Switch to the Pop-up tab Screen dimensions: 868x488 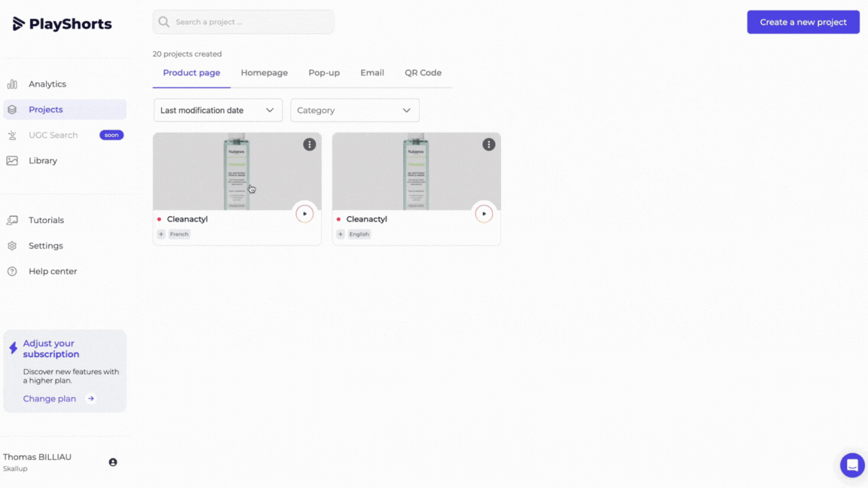click(324, 73)
